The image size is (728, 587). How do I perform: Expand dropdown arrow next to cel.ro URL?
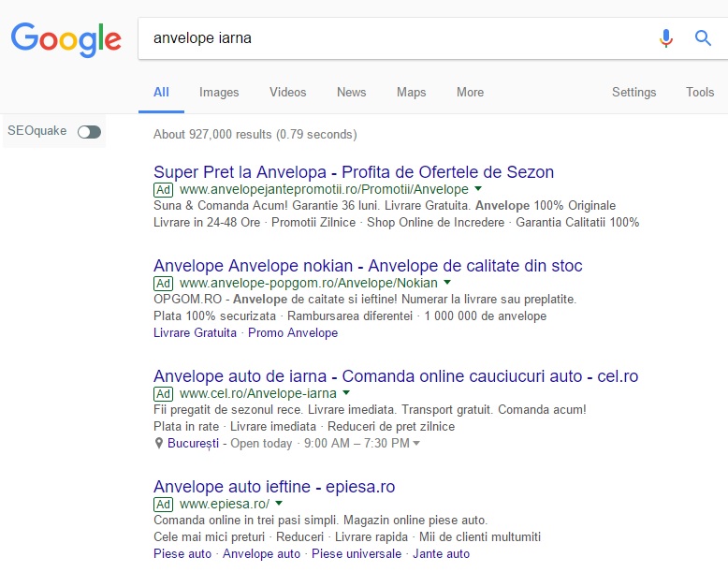pos(346,393)
